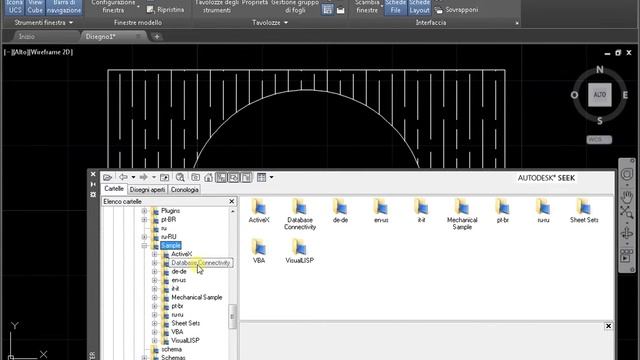Open the Favorites folder icon

click(x=196, y=178)
